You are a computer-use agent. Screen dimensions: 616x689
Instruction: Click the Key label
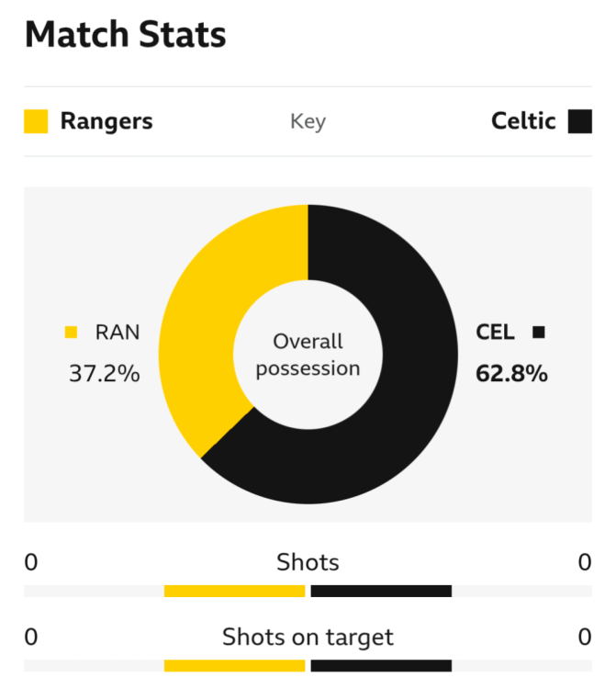pyautogui.click(x=308, y=122)
